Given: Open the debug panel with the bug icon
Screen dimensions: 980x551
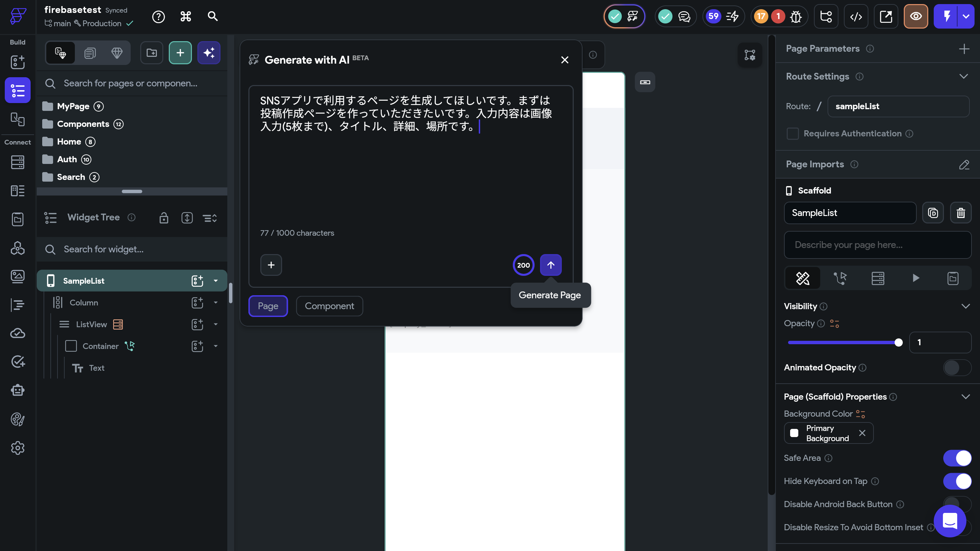Looking at the screenshot, I should coord(796,16).
